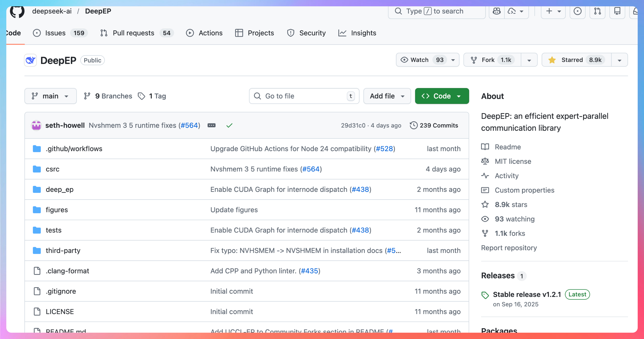
Task: Expand the Add file dropdown
Action: click(x=387, y=96)
